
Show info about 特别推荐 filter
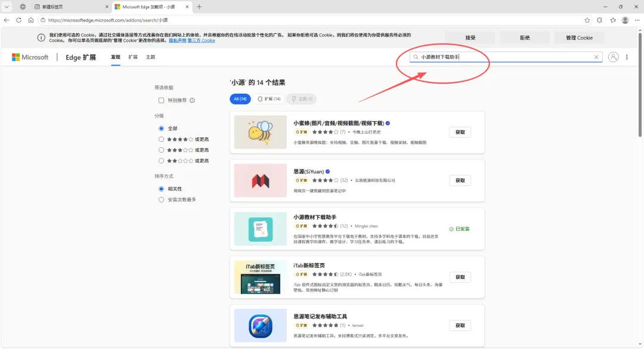[192, 100]
